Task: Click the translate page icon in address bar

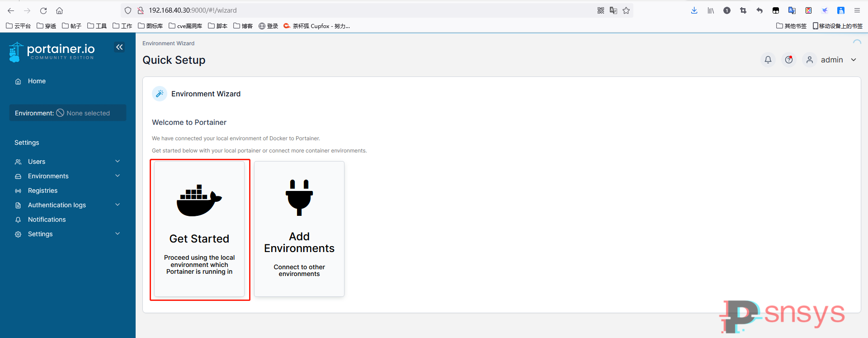Action: [613, 10]
